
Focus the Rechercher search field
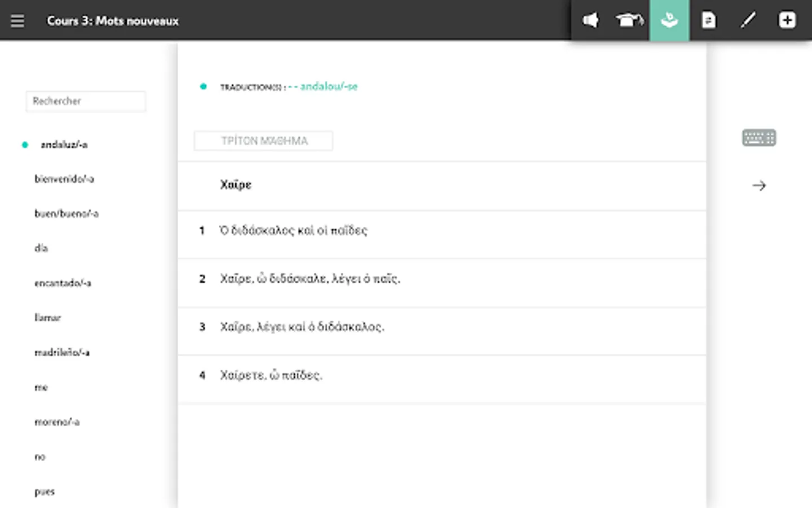pyautogui.click(x=86, y=101)
